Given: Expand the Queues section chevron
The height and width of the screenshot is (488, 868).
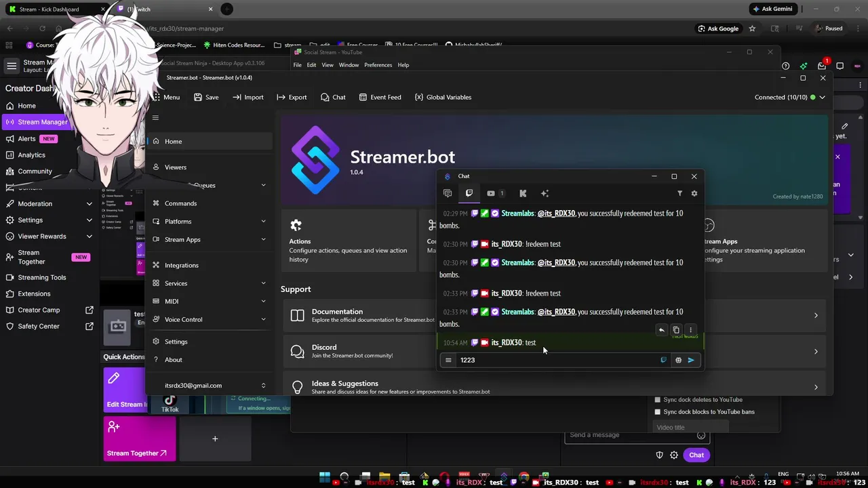Looking at the screenshot, I should 263,185.
